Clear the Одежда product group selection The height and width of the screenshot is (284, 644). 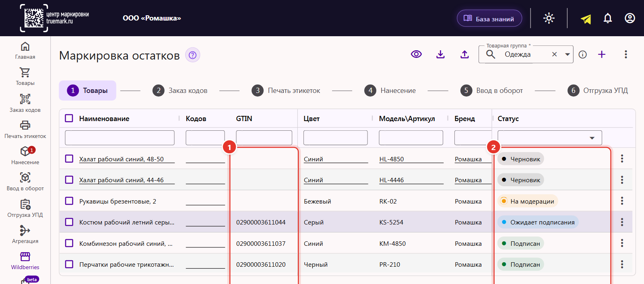555,54
